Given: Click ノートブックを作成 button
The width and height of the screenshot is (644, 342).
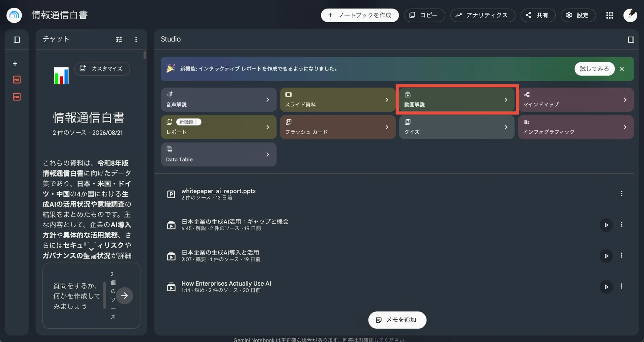Looking at the screenshot, I should pyautogui.click(x=360, y=15).
